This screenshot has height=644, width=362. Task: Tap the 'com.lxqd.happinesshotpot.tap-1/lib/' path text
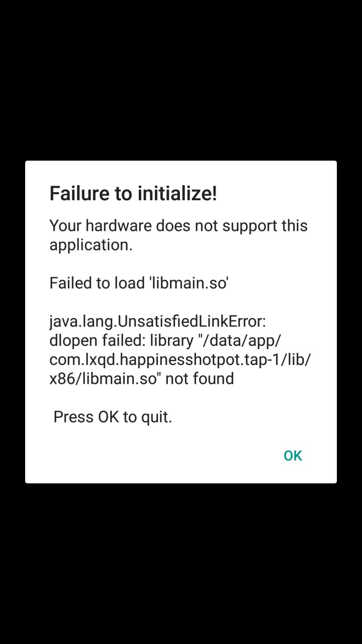180,359
